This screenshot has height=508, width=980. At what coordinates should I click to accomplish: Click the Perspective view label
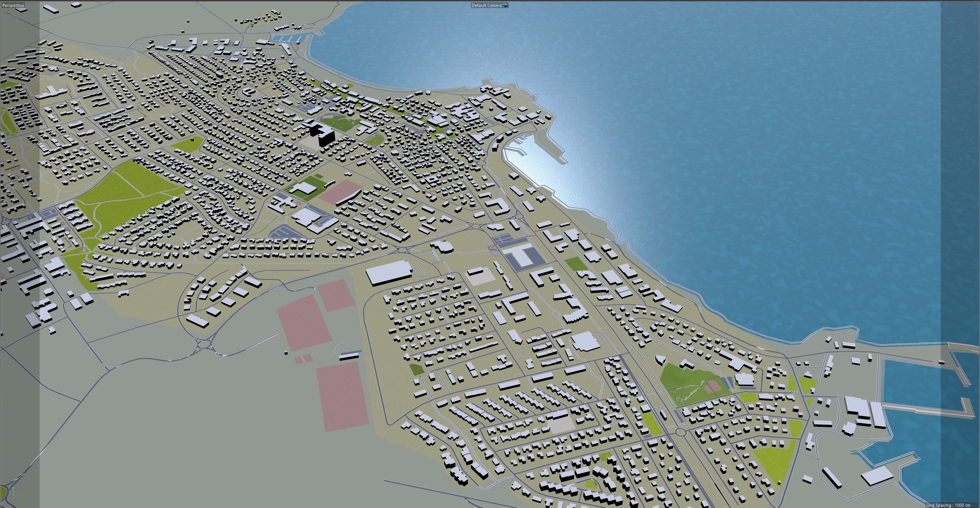click(x=13, y=5)
